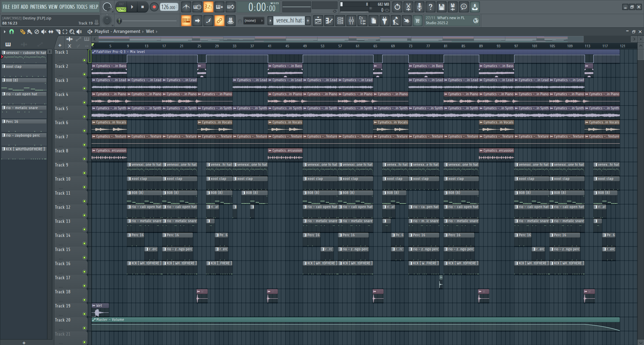Image resolution: width=644 pixels, height=345 pixels.
Task: Open the Playlist window icon
Action: pyautogui.click(x=318, y=21)
